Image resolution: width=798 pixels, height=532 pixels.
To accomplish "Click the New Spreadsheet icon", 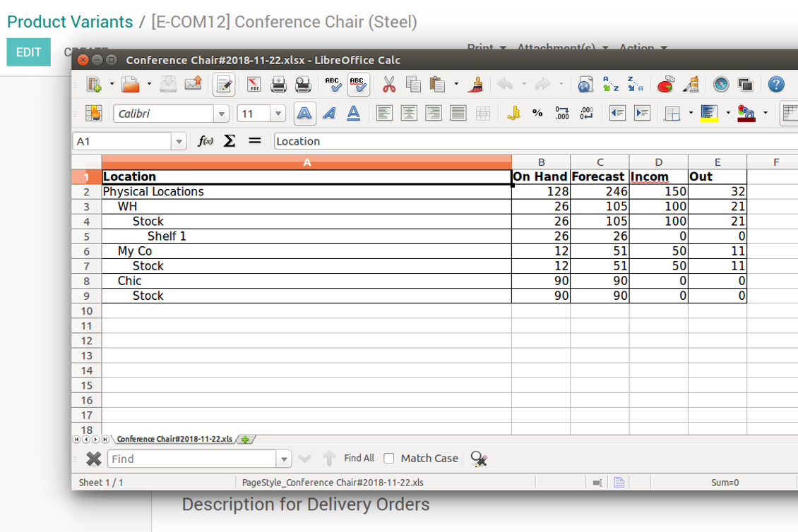I will 94,84.
